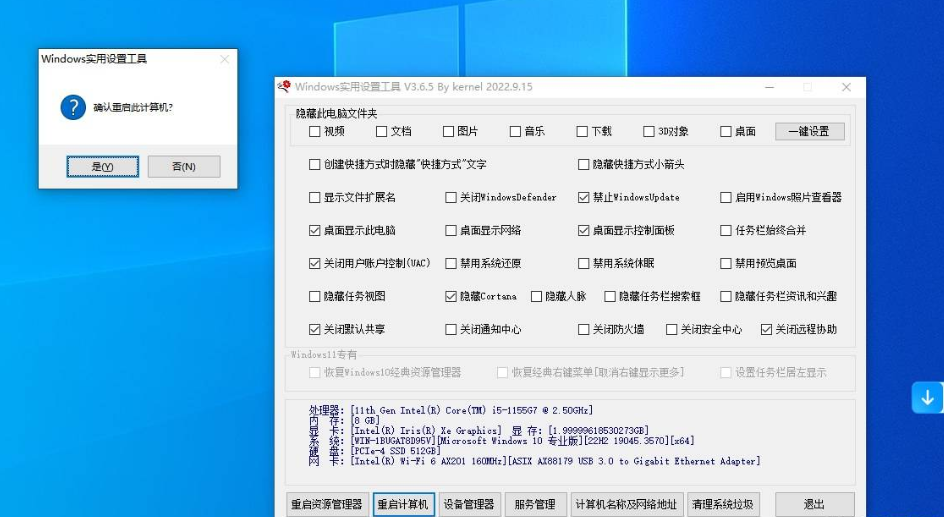Click the 退出 button

(x=814, y=504)
